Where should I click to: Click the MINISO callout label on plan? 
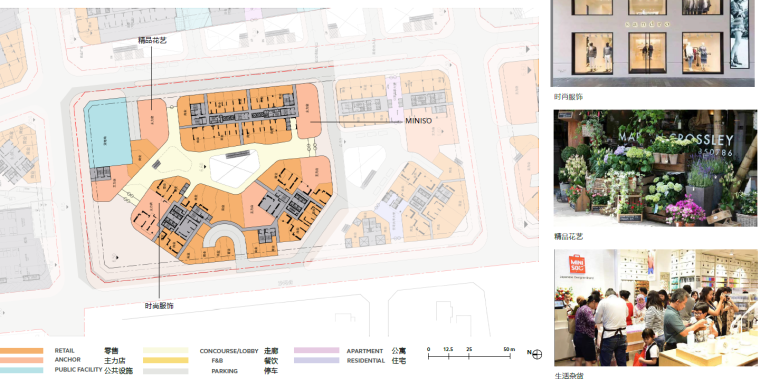pyautogui.click(x=418, y=121)
